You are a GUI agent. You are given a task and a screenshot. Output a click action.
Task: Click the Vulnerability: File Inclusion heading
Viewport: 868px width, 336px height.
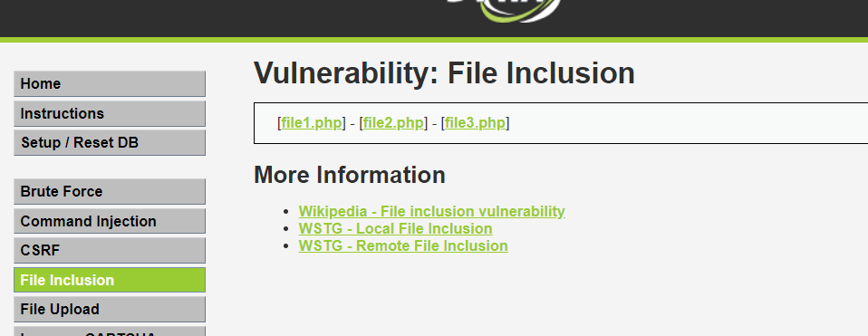coord(444,73)
